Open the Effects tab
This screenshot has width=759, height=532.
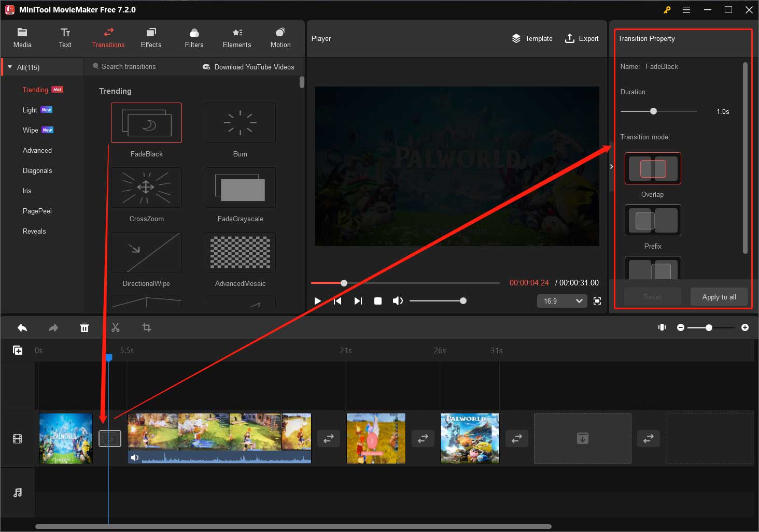tap(151, 38)
